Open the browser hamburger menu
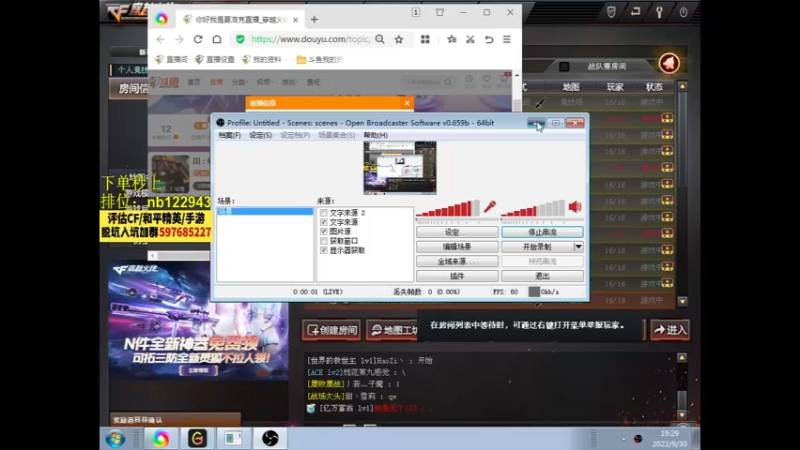Screen dimensions: 800x450 pos(507,39)
